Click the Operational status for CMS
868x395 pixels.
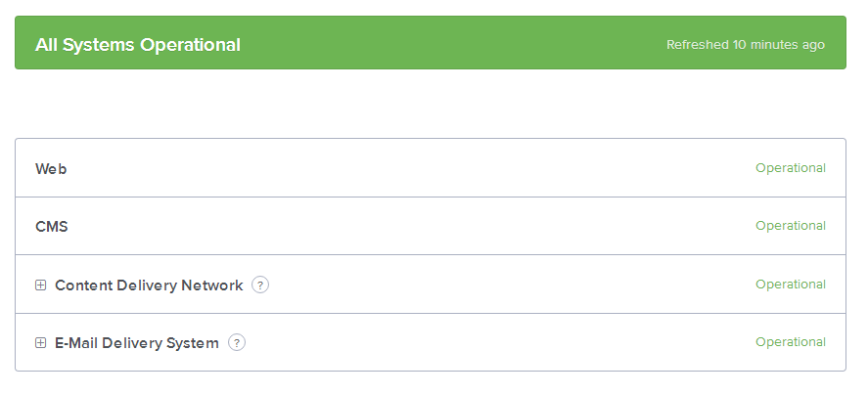[790, 226]
